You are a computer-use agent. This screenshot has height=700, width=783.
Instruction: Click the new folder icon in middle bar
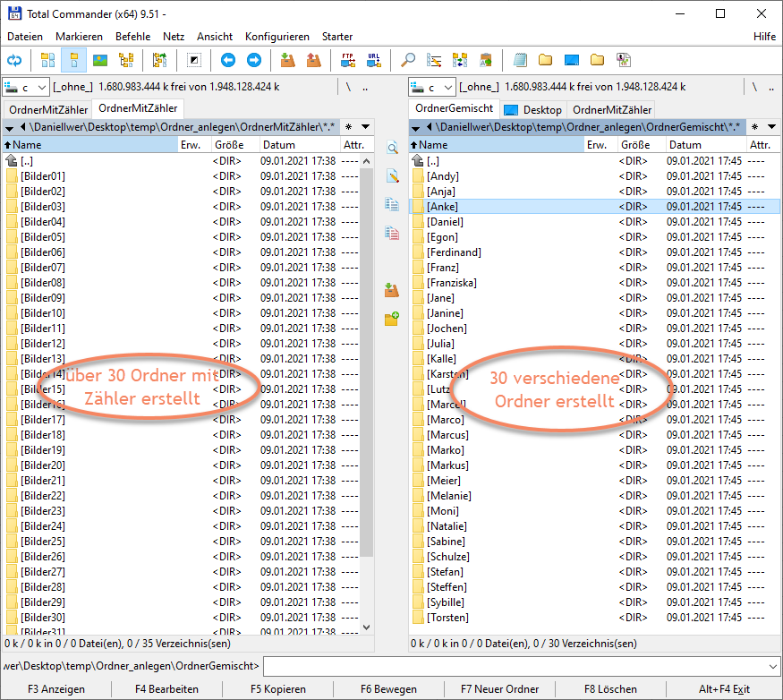click(392, 319)
